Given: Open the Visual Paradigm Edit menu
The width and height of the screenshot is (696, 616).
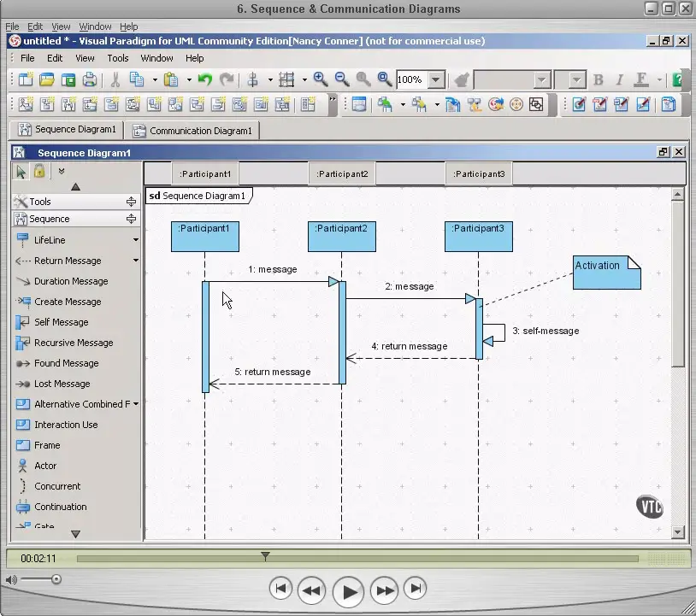Looking at the screenshot, I should click(x=55, y=58).
